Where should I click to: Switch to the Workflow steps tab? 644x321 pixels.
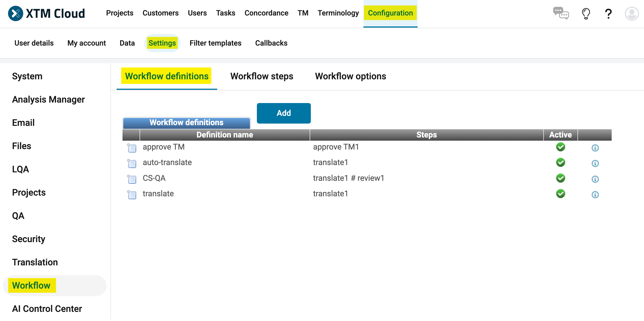point(262,76)
